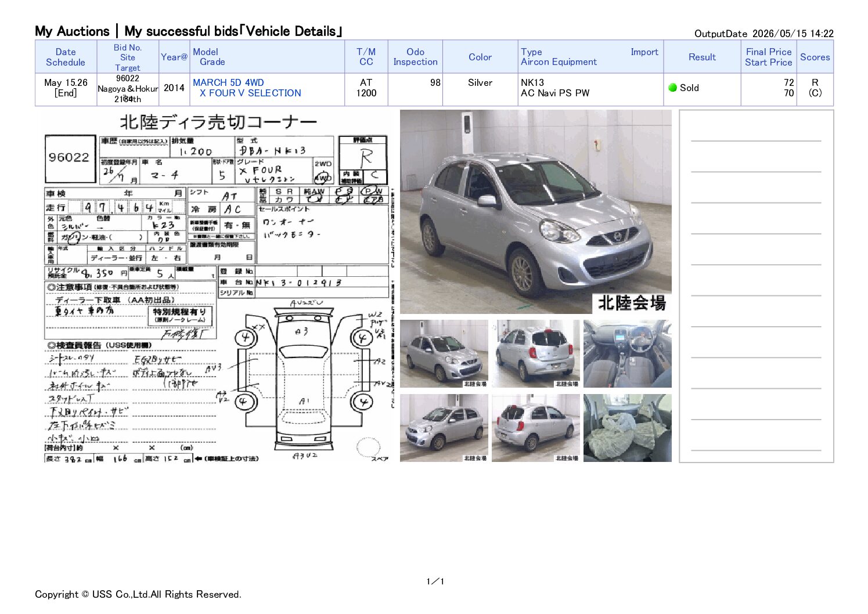Click the 'Bid No. Site Target' column header
Viewport: 868px width, 614px height.
click(128, 57)
